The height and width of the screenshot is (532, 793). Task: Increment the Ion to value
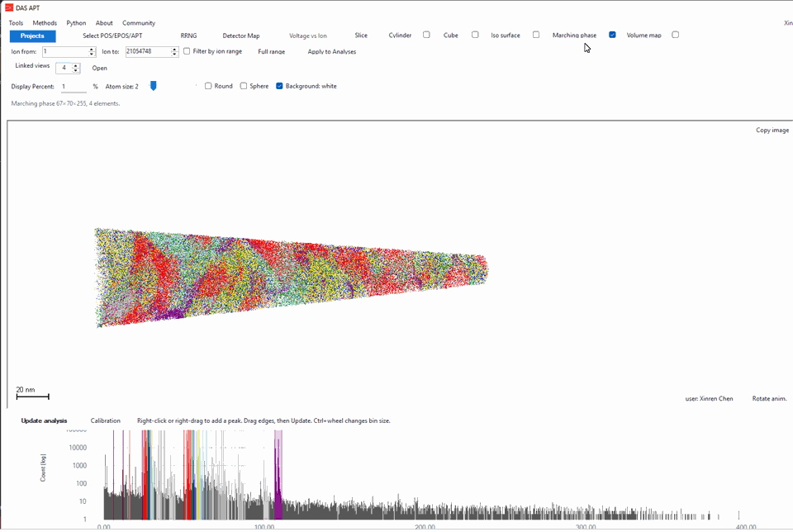[174, 49]
